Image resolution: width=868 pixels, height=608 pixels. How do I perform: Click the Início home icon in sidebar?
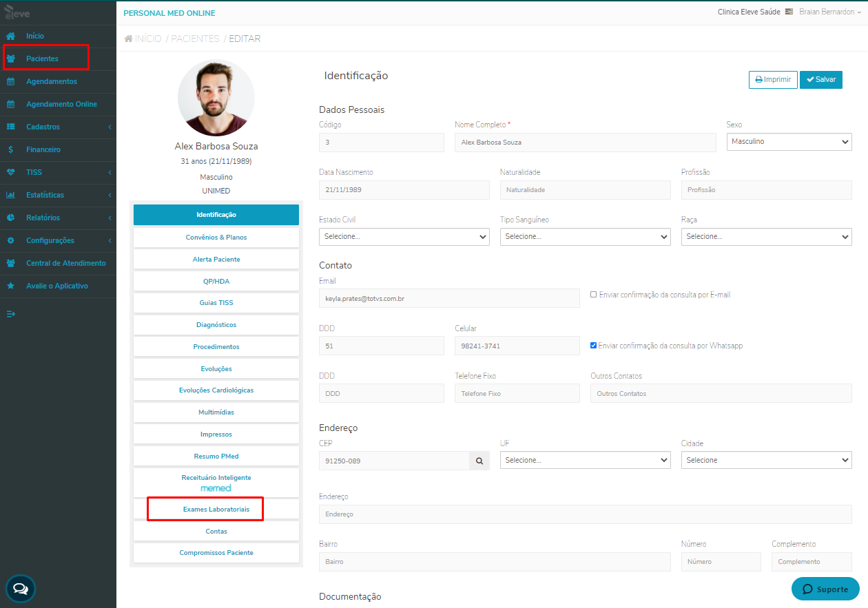tap(11, 36)
